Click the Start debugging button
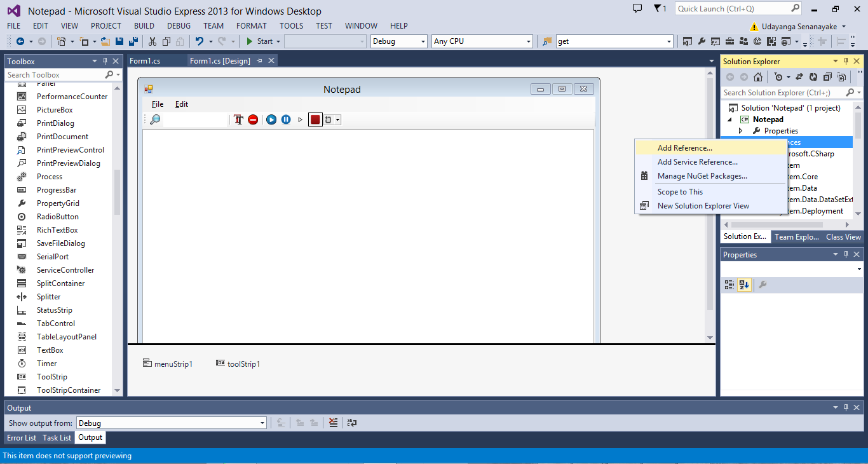The image size is (868, 464). tap(260, 41)
